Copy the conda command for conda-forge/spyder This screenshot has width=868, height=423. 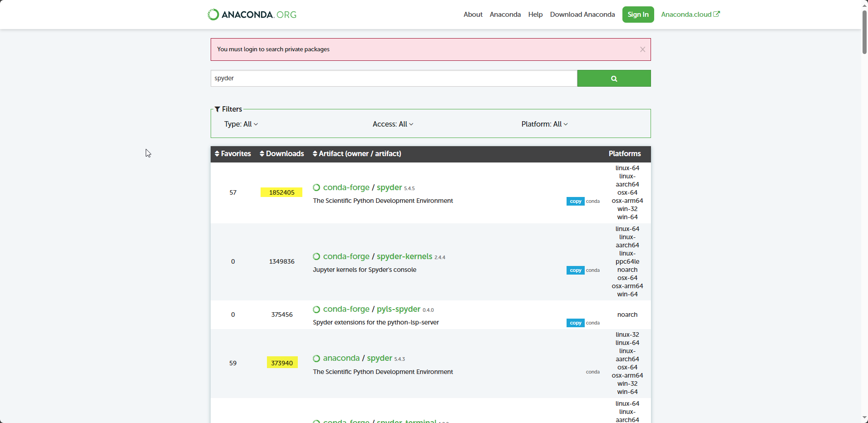tap(575, 201)
